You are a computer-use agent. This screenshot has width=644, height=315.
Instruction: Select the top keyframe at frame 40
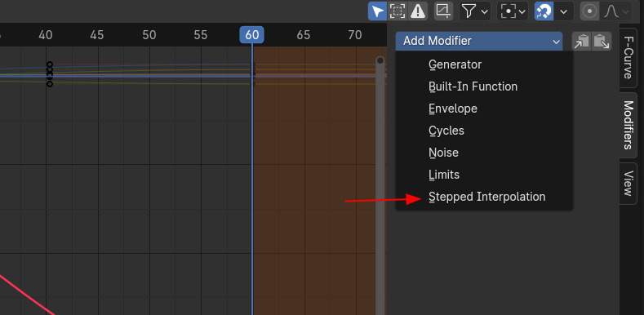tap(50, 64)
